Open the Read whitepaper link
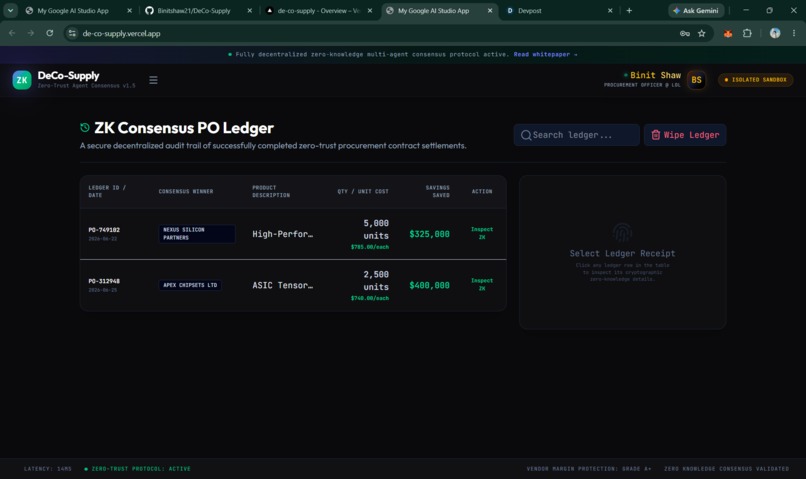806x479 pixels. (545, 54)
